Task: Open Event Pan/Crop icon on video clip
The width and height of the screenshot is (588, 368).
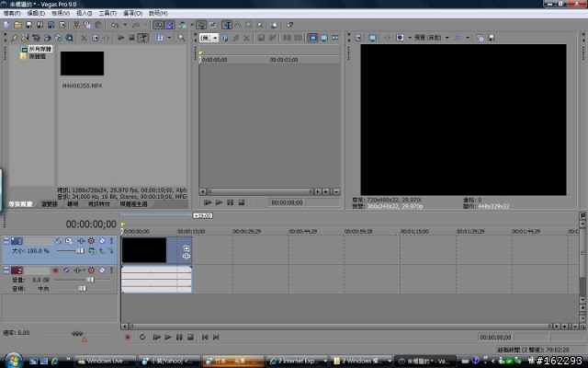Action: point(186,248)
